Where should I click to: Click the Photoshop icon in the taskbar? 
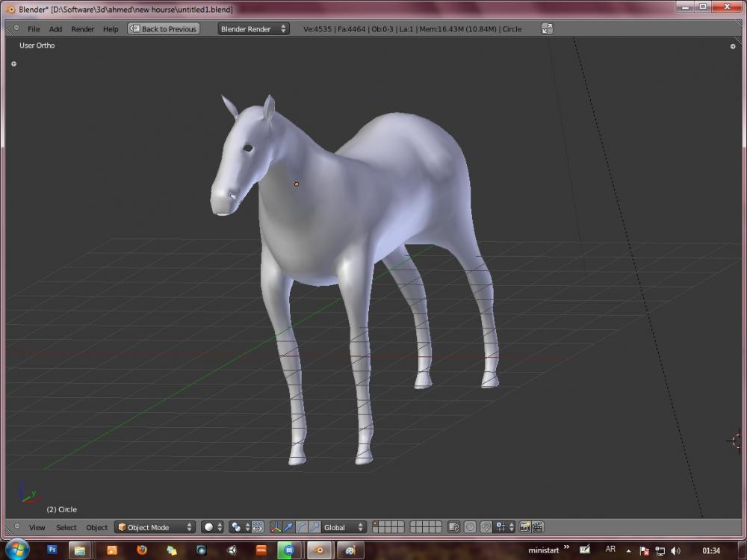[x=52, y=550]
